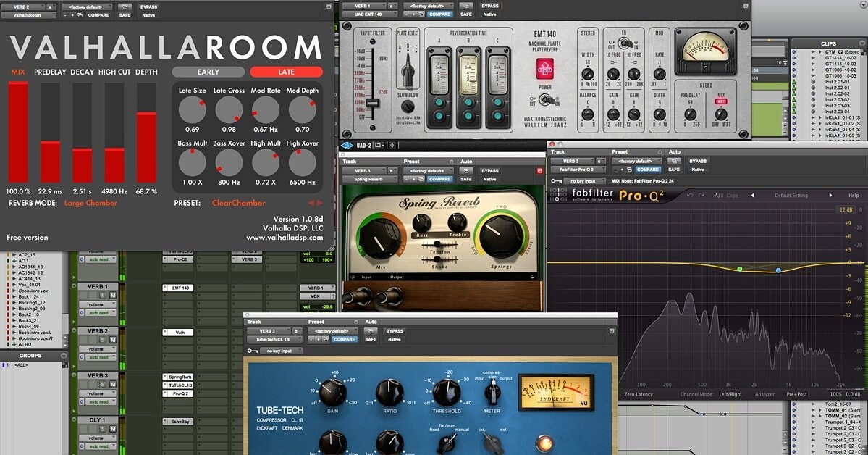The width and height of the screenshot is (868, 455).
Task: Mute the DLY 1 track
Action: coord(112,429)
